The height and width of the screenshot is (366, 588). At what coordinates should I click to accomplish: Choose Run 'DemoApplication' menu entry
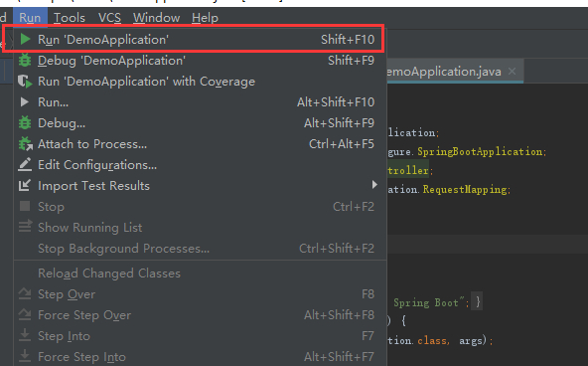click(201, 40)
